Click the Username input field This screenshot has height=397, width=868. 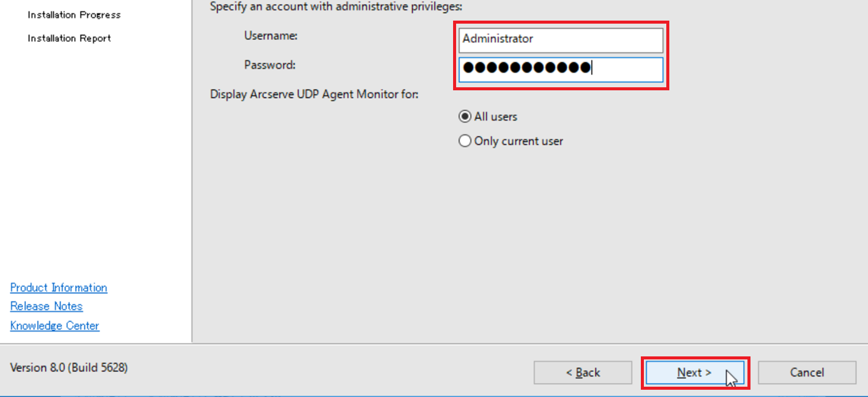pos(560,40)
